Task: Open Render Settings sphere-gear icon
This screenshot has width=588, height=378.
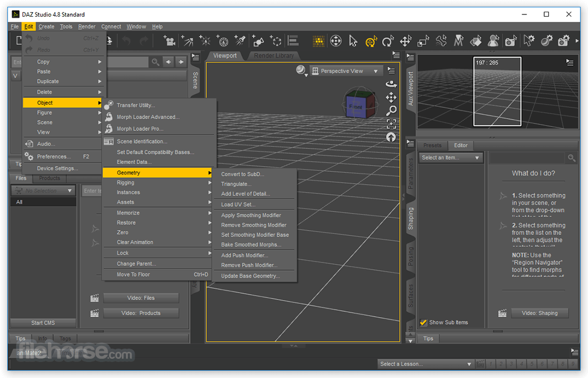Action: pyautogui.click(x=546, y=41)
